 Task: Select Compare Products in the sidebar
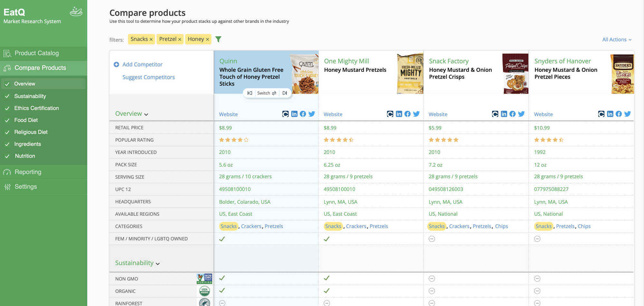point(43,68)
